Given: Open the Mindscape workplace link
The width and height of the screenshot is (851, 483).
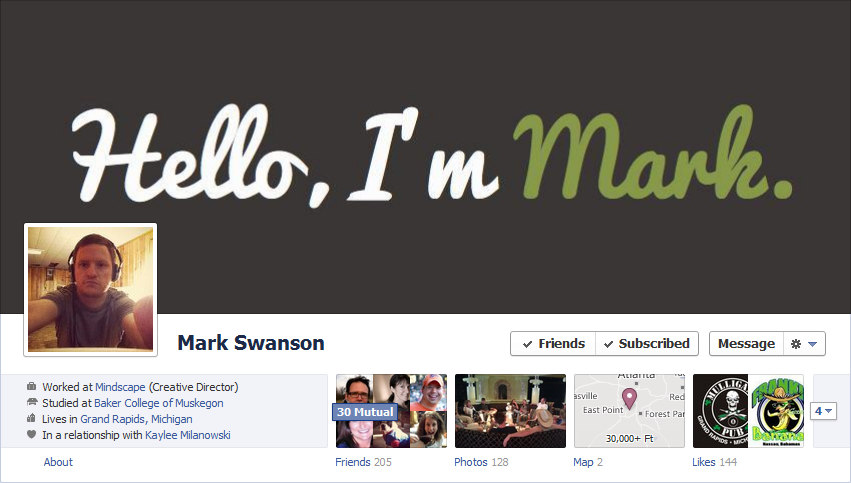Looking at the screenshot, I should pos(120,387).
